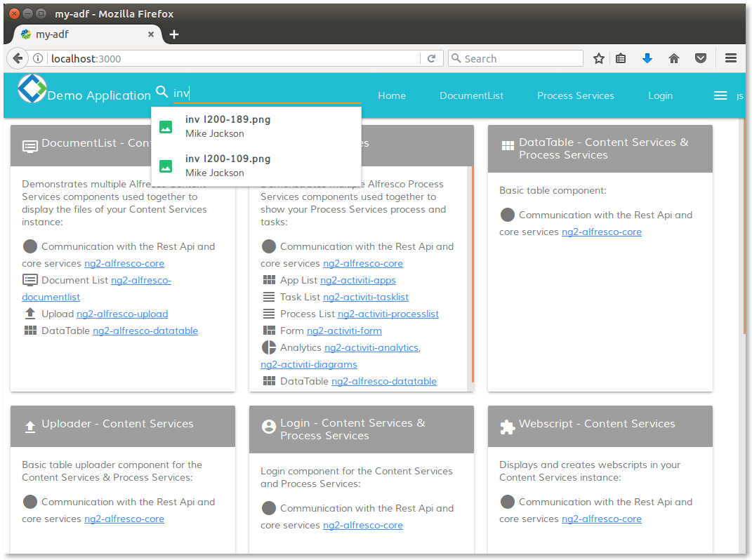
Task: Open Process Services navigation item
Action: [x=575, y=95]
